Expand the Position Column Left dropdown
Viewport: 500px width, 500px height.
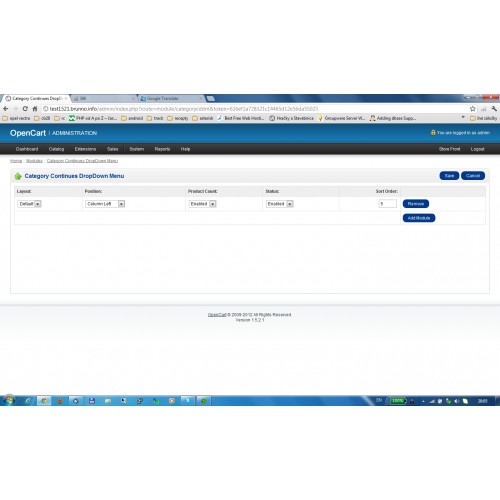[105, 204]
